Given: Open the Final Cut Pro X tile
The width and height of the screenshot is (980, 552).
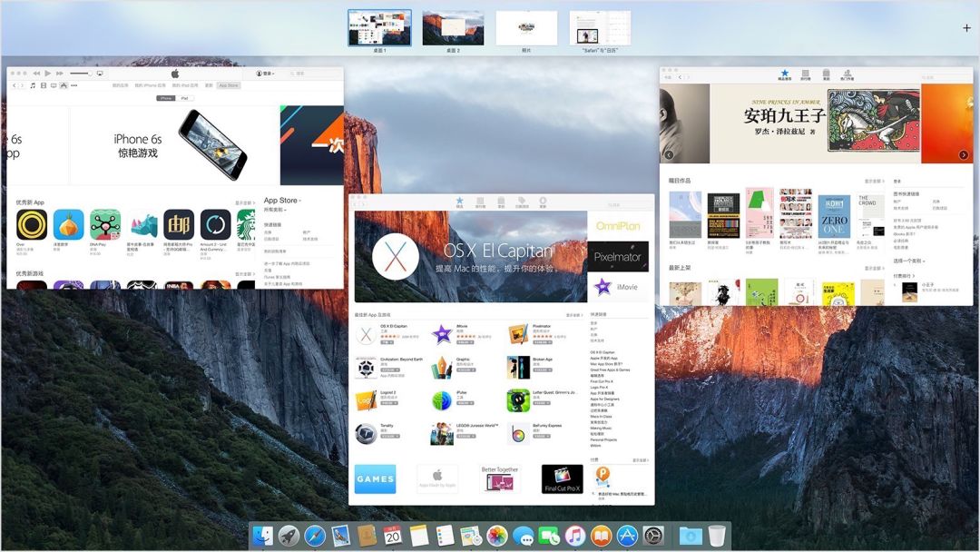Looking at the screenshot, I should 562,478.
